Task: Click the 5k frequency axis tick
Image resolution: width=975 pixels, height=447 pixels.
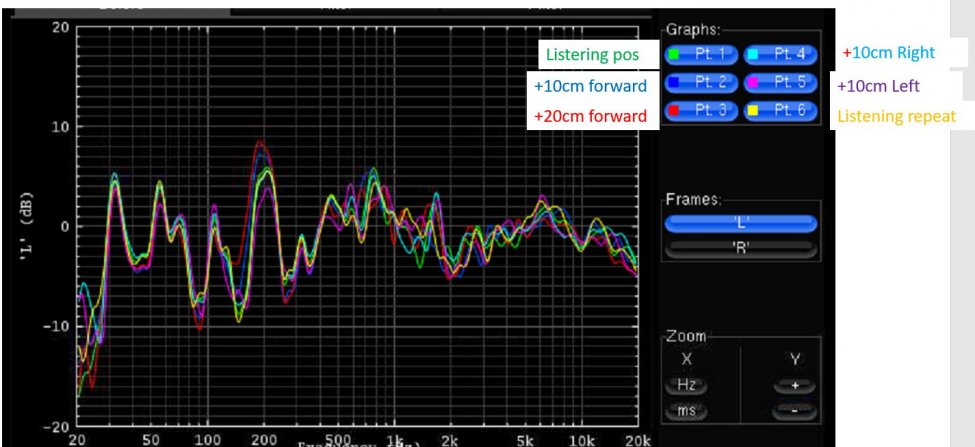Action: (525, 440)
